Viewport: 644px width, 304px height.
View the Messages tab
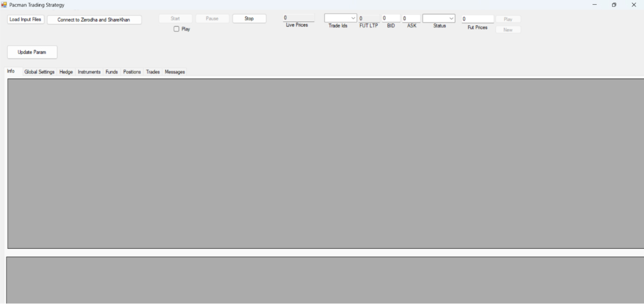point(175,72)
